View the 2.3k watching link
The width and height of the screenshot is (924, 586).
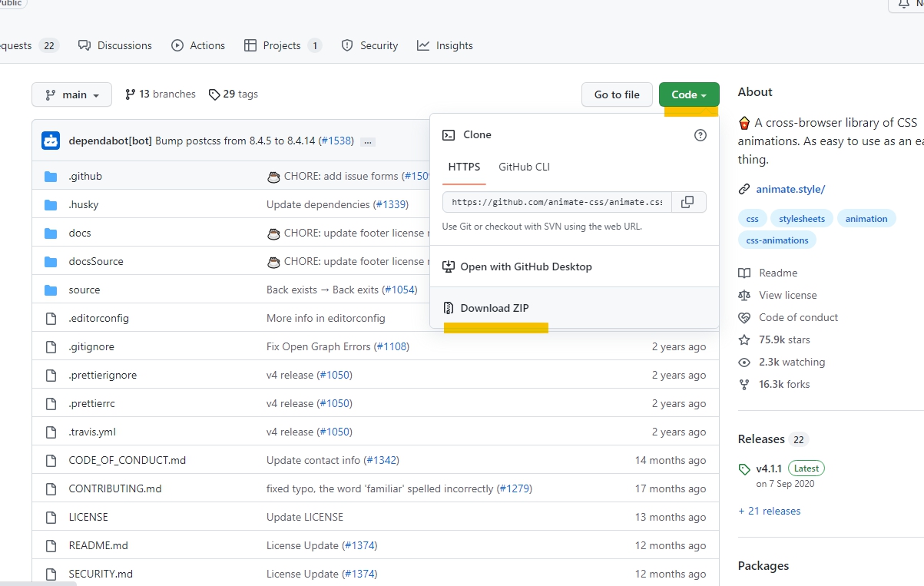tap(782, 362)
